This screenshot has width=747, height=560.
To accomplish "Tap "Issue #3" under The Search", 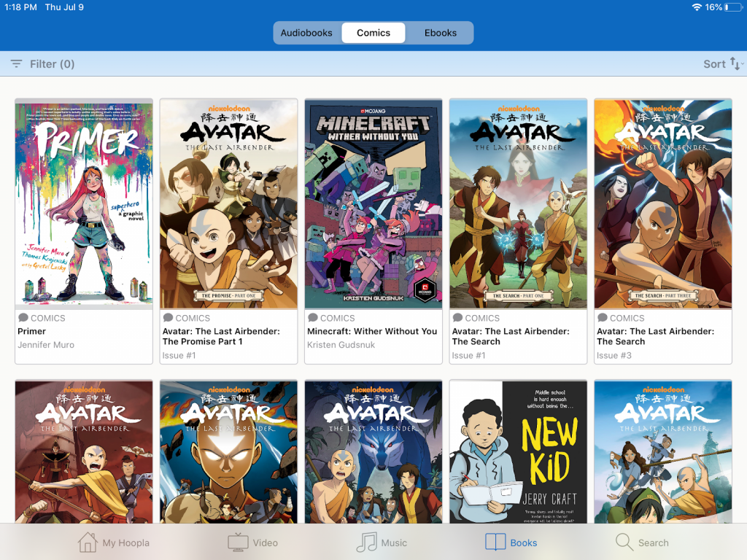I will coord(614,356).
